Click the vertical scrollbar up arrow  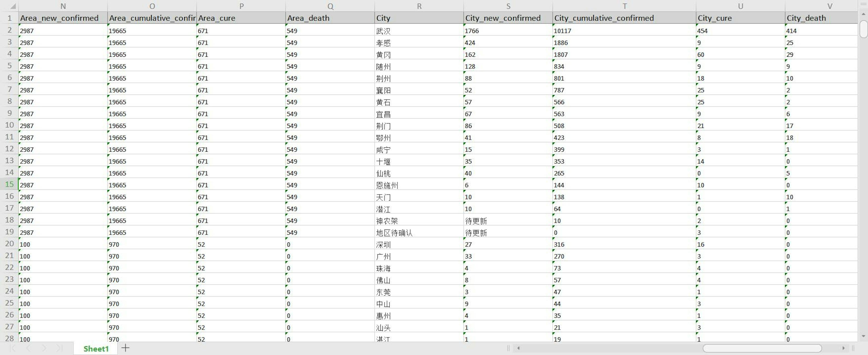click(x=863, y=14)
